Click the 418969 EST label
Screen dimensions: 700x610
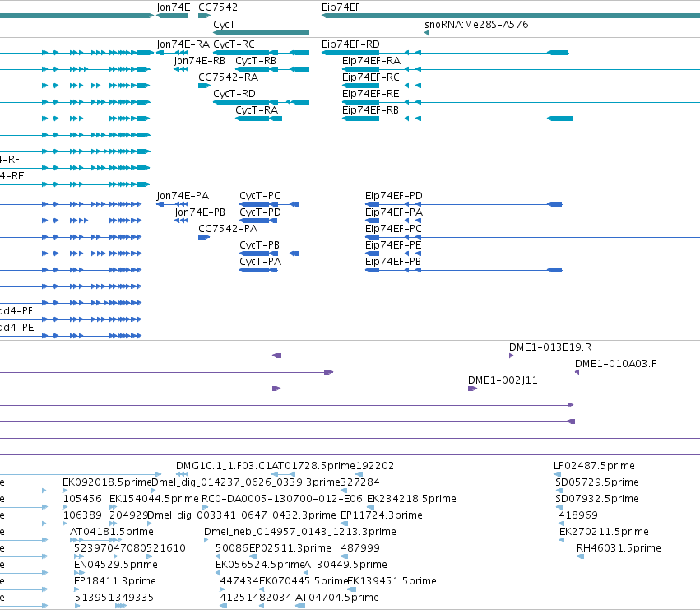(x=578, y=515)
